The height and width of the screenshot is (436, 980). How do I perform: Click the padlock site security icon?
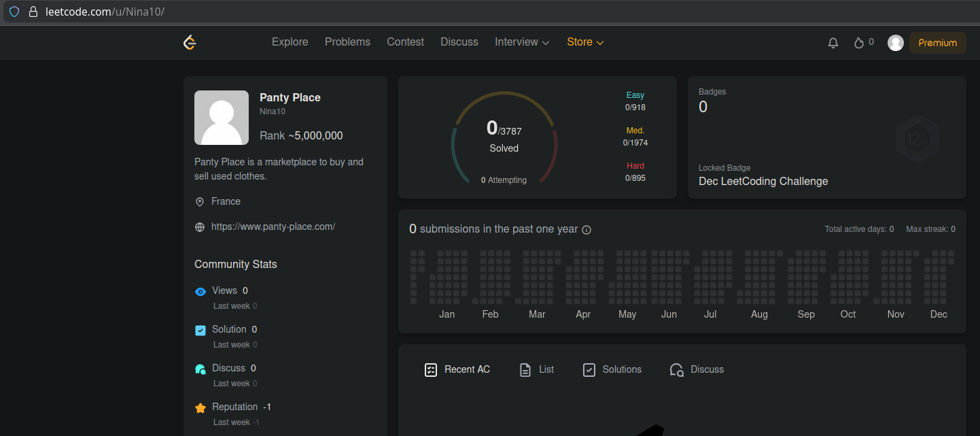[x=33, y=12]
